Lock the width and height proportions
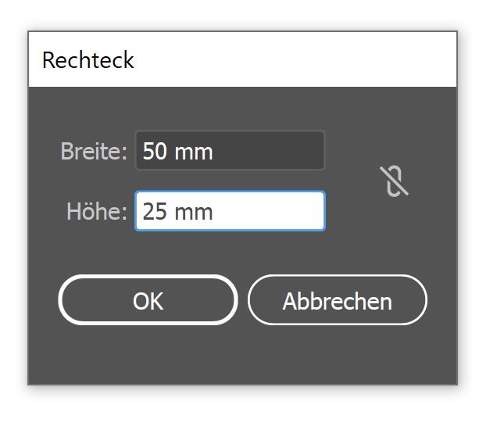This screenshot has width=504, height=430. [394, 181]
